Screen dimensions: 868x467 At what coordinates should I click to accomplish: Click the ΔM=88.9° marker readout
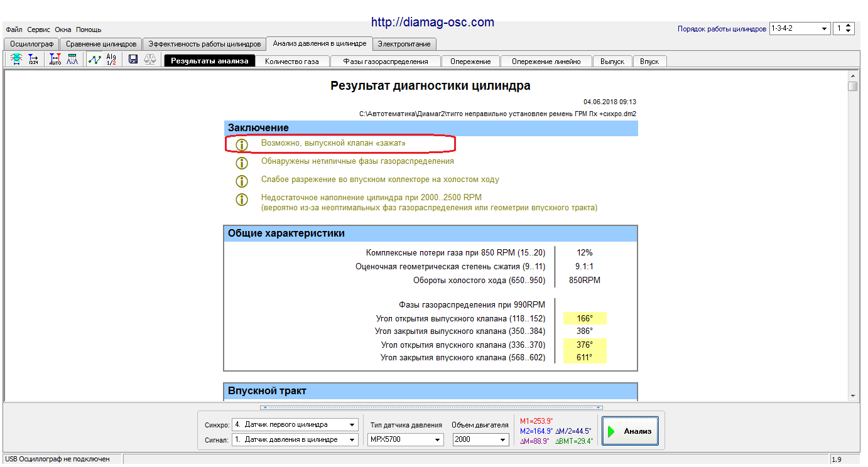534,441
